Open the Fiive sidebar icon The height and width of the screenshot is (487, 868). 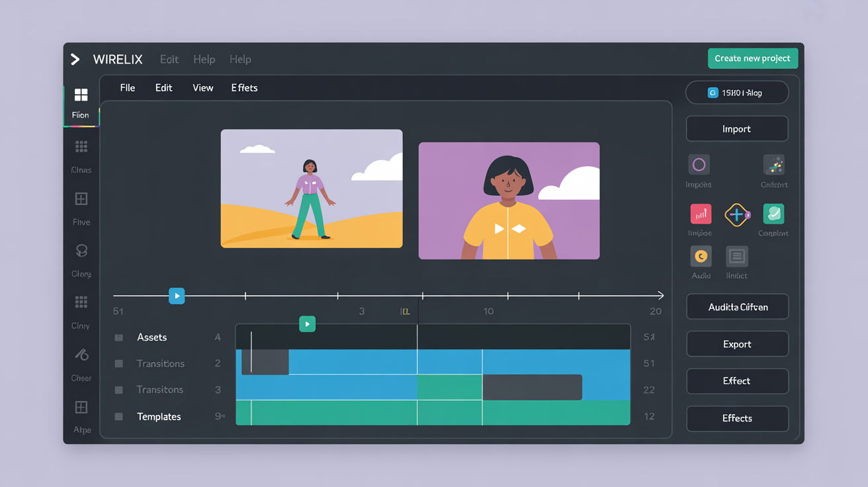tap(81, 199)
